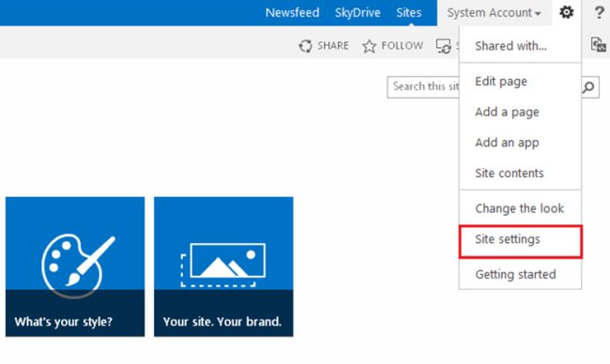Open the settings gear icon

click(567, 12)
